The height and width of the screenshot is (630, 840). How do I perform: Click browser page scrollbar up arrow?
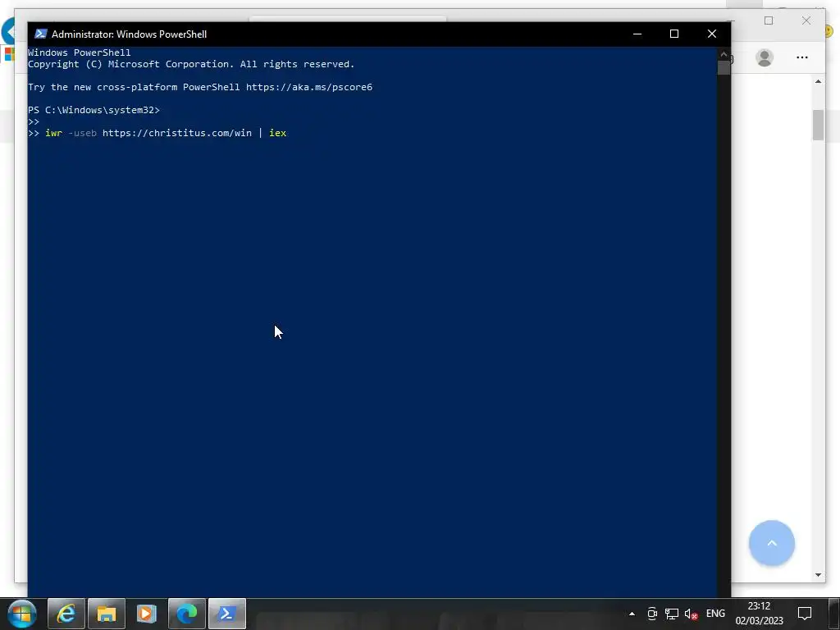(818, 81)
